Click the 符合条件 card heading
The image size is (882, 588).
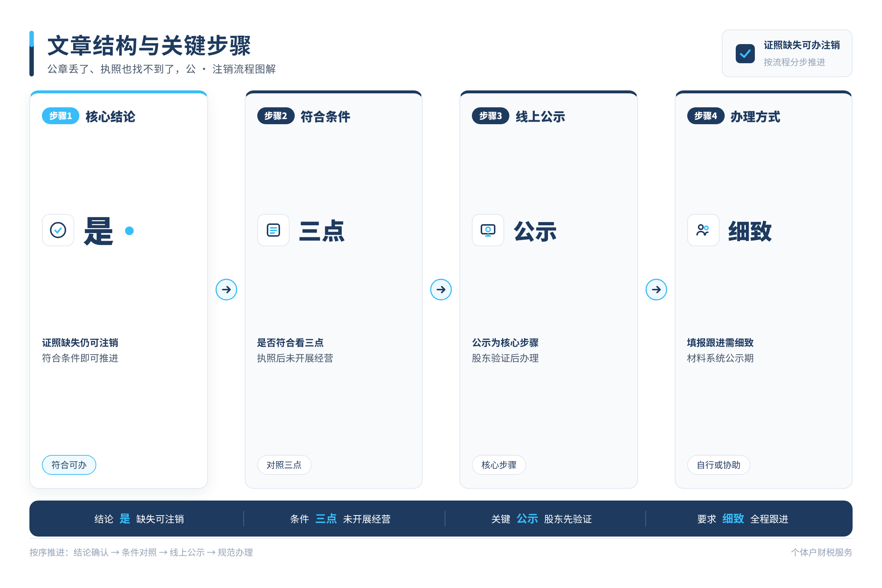click(x=326, y=116)
